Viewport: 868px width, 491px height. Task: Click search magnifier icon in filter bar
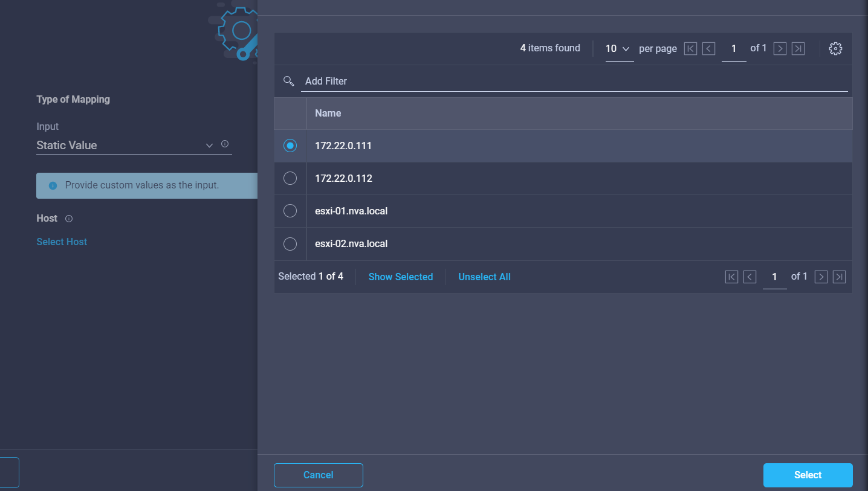[x=288, y=81]
